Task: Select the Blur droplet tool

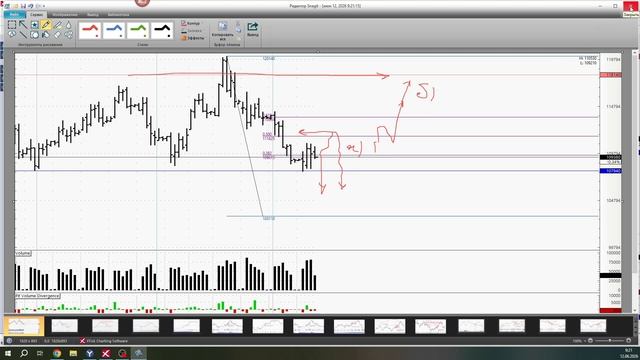Action: (68, 25)
